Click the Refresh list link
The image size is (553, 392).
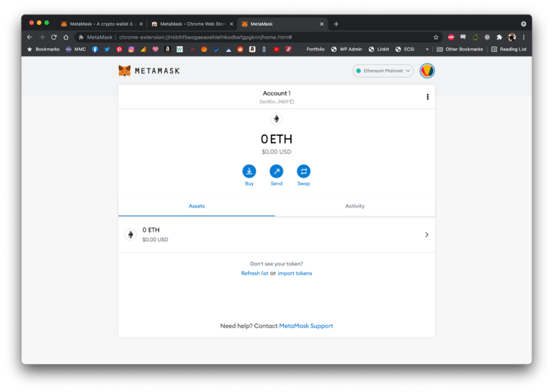254,273
